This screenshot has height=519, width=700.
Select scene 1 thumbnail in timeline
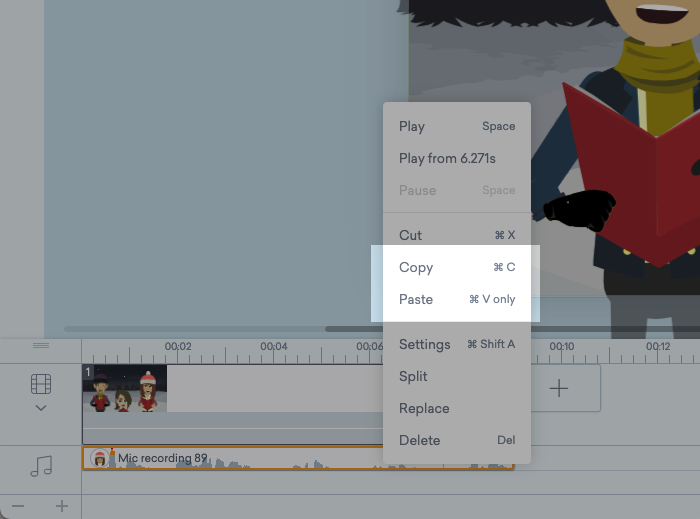point(125,388)
